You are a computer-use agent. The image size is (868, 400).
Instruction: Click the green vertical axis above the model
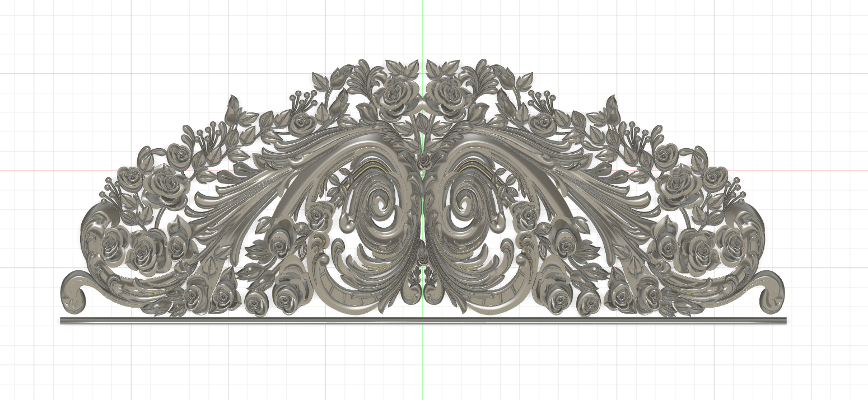click(423, 28)
